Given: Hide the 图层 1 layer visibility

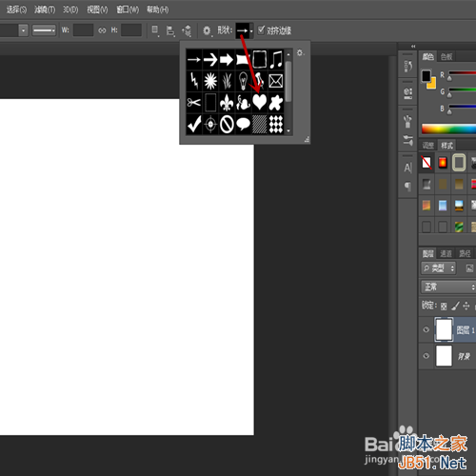Looking at the screenshot, I should [x=426, y=329].
